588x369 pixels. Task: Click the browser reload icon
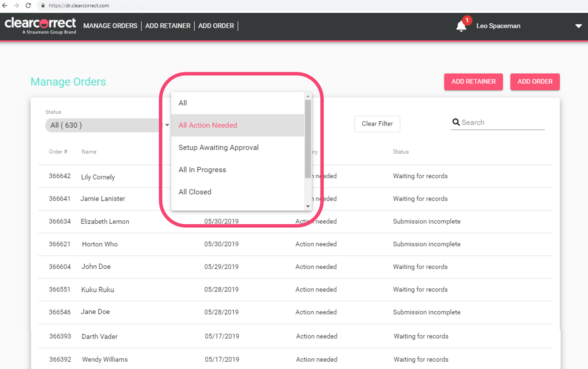(x=28, y=6)
